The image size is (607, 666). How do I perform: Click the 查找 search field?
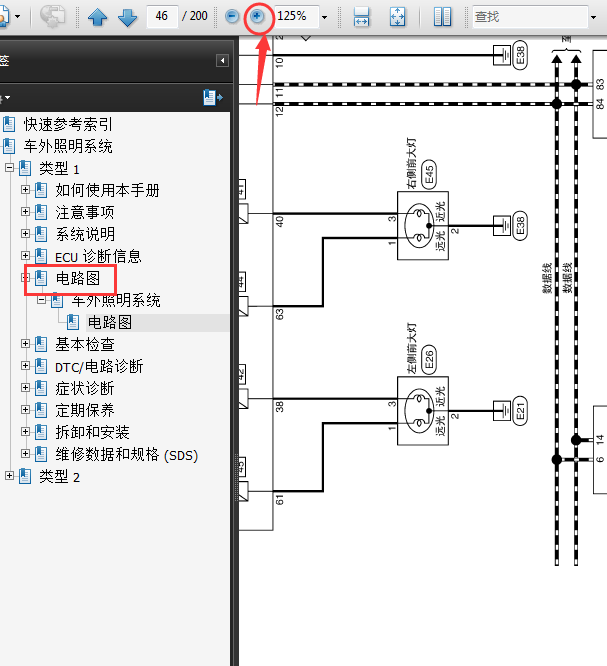[530, 17]
